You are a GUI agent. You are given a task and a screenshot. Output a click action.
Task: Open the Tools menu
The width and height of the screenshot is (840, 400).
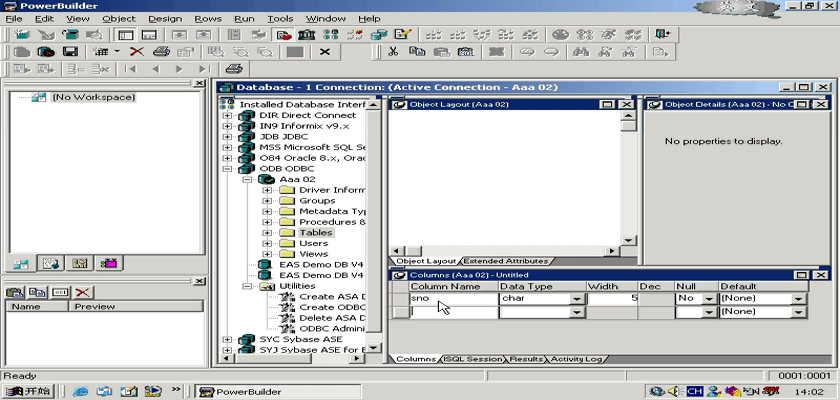coord(280,19)
